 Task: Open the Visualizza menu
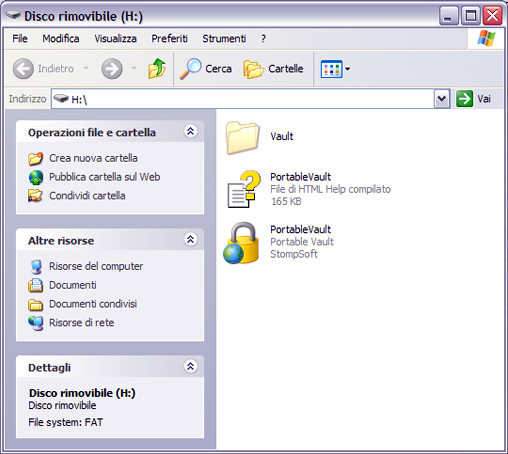click(115, 39)
